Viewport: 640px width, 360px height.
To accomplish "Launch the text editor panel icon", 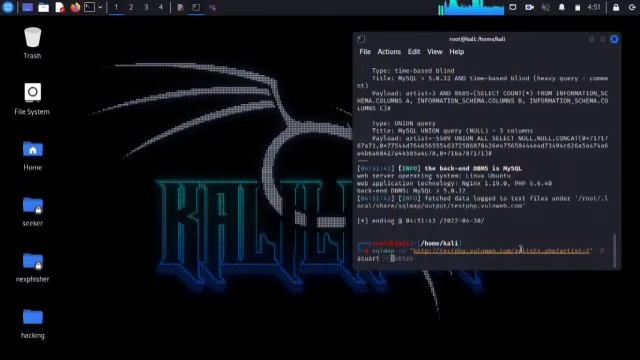I will coord(60,7).
